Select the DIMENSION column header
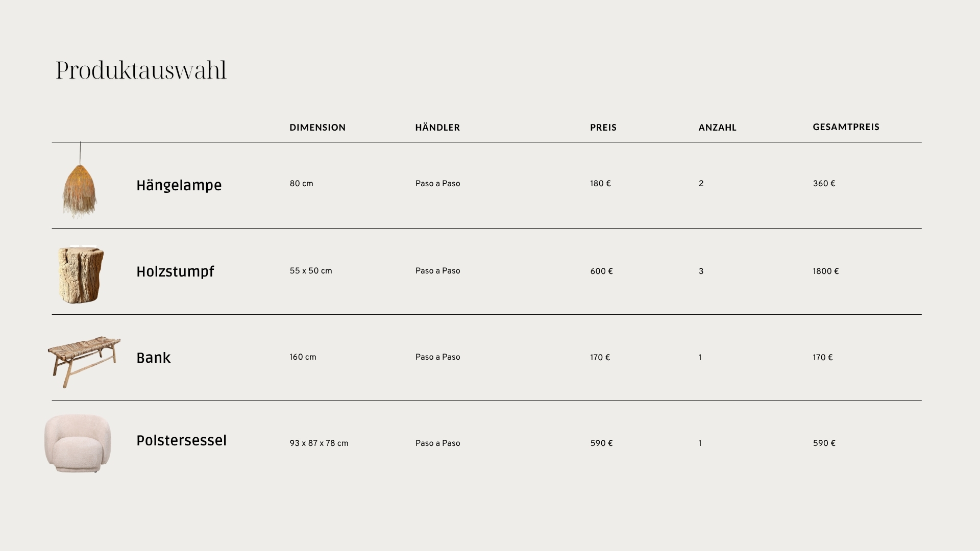Screen dimensions: 980x551 click(317, 128)
